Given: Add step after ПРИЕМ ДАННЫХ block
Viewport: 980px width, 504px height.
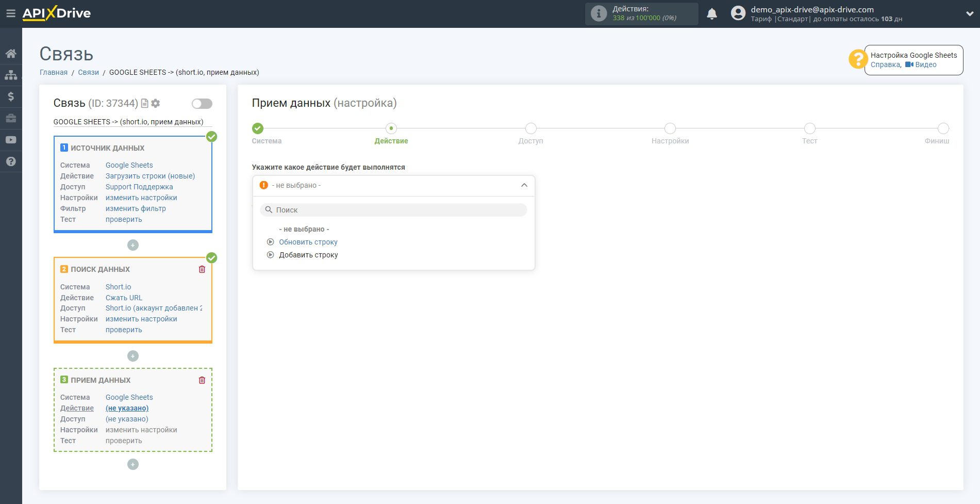Looking at the screenshot, I should tap(133, 464).
